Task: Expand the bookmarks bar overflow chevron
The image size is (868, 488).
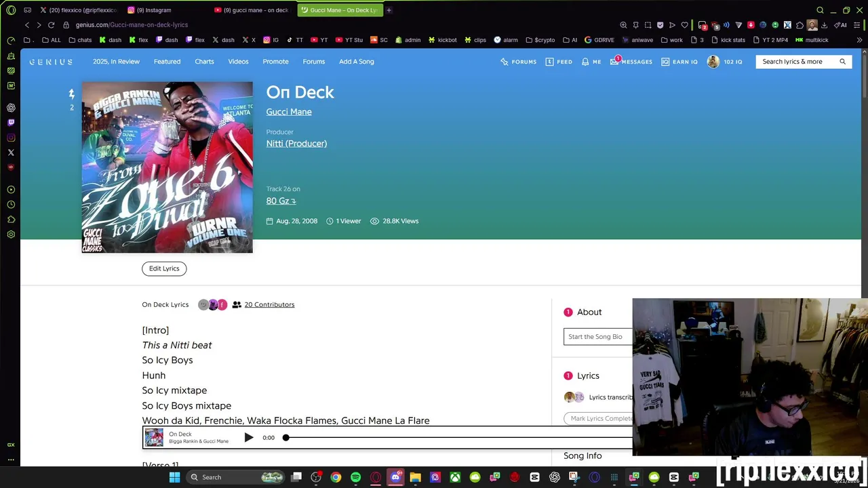Action: (860, 40)
